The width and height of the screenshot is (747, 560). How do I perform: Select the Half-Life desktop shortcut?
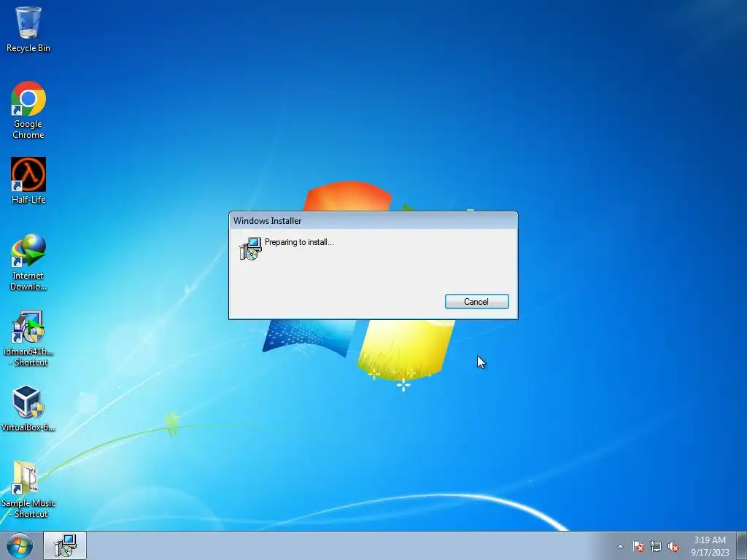pos(28,181)
